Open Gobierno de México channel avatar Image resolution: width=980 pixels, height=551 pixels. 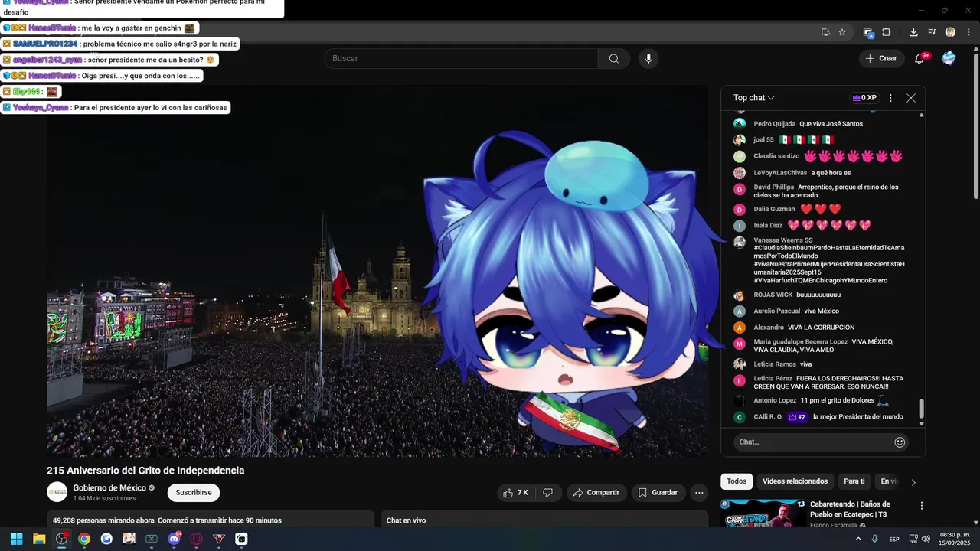click(x=57, y=492)
